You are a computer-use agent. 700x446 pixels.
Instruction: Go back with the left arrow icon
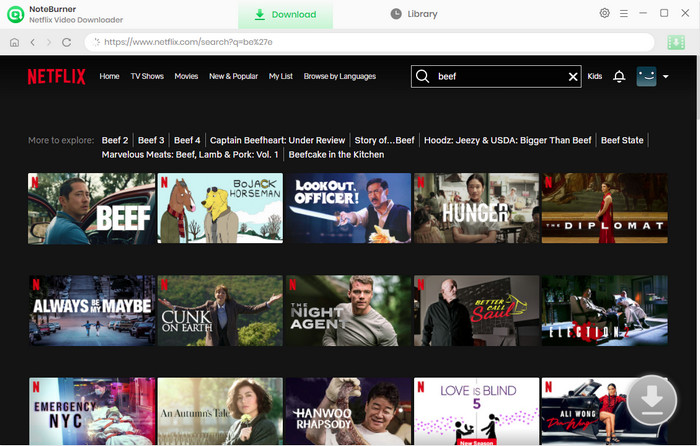click(x=32, y=42)
